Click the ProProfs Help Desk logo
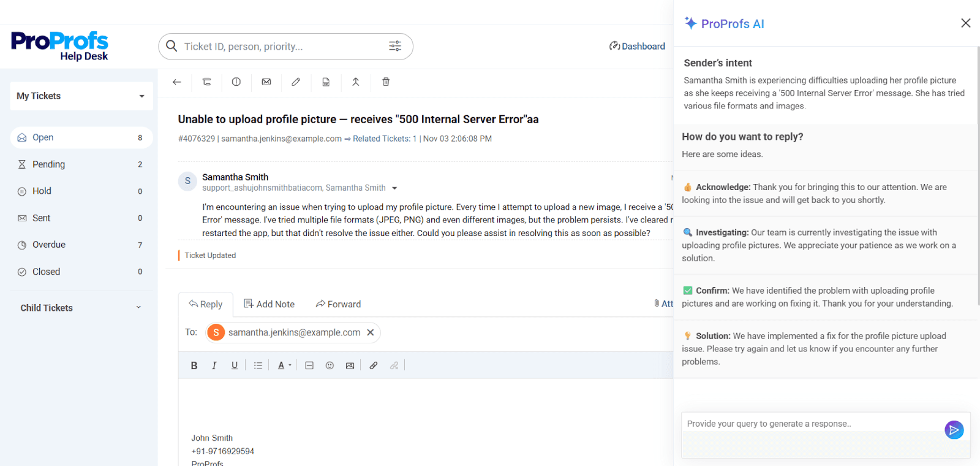 coord(59,46)
